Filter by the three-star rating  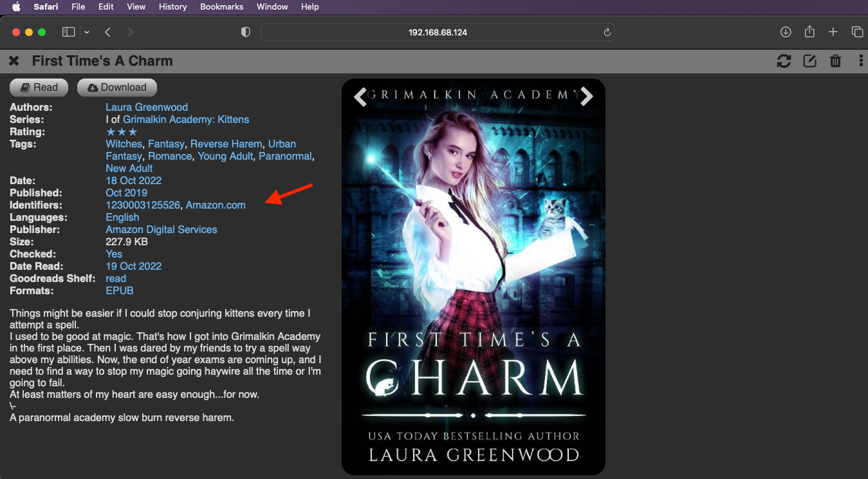[x=122, y=132]
